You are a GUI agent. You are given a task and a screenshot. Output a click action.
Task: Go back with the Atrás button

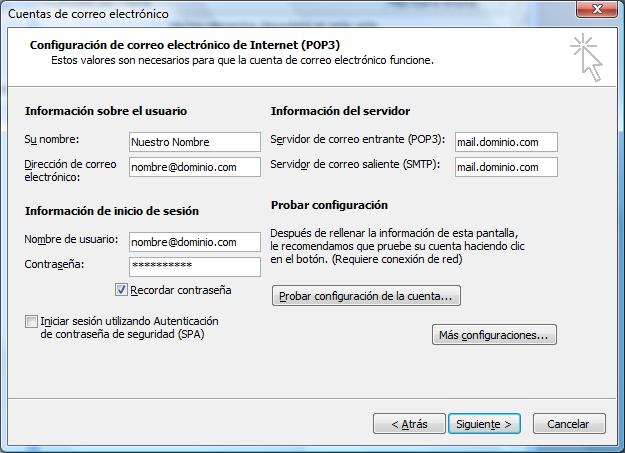(x=409, y=424)
